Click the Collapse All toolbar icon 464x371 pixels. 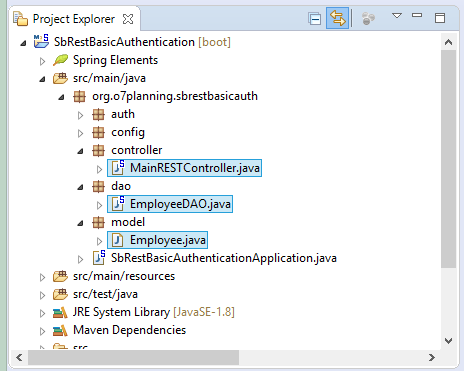click(314, 19)
